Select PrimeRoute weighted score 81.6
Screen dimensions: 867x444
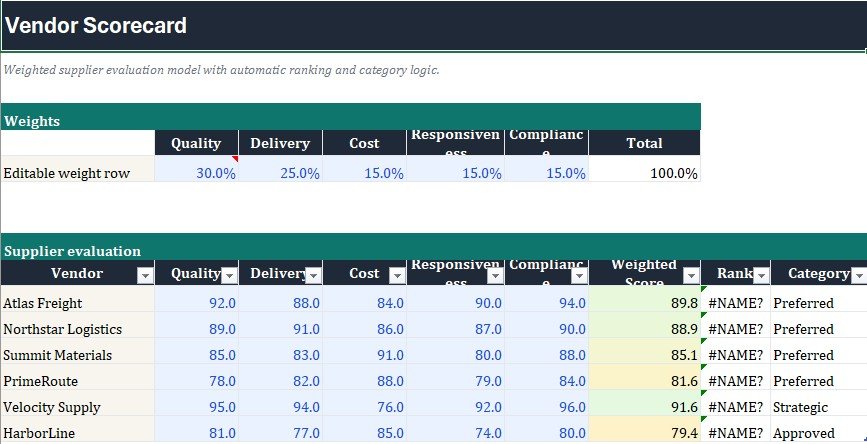pos(645,377)
